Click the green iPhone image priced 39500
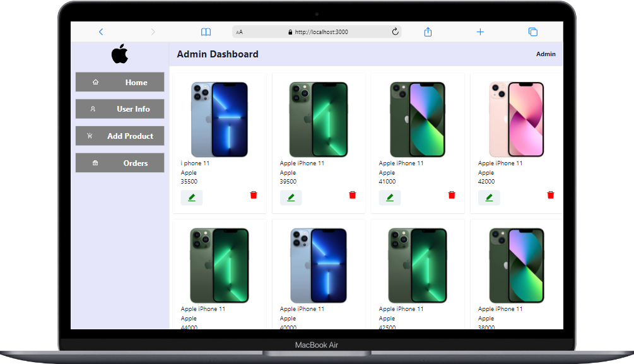Viewport: 634px width, 364px height. [x=319, y=119]
